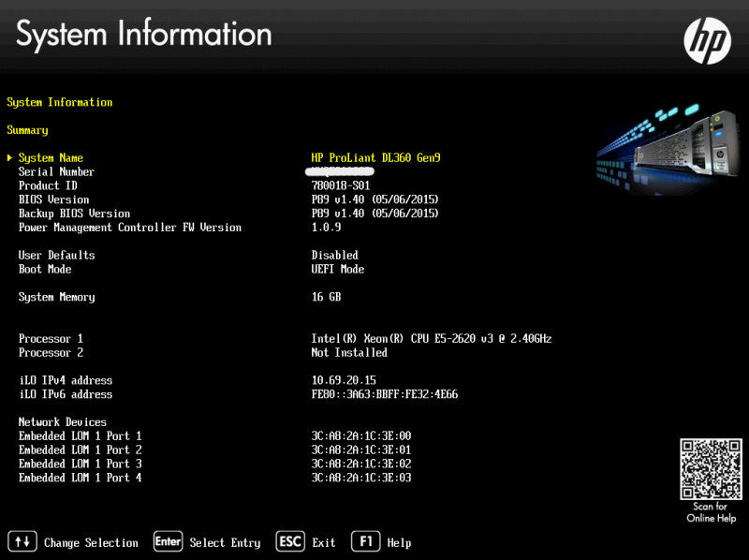This screenshot has width=749, height=560.
Task: Click the ProLiant server image
Action: click(x=668, y=148)
